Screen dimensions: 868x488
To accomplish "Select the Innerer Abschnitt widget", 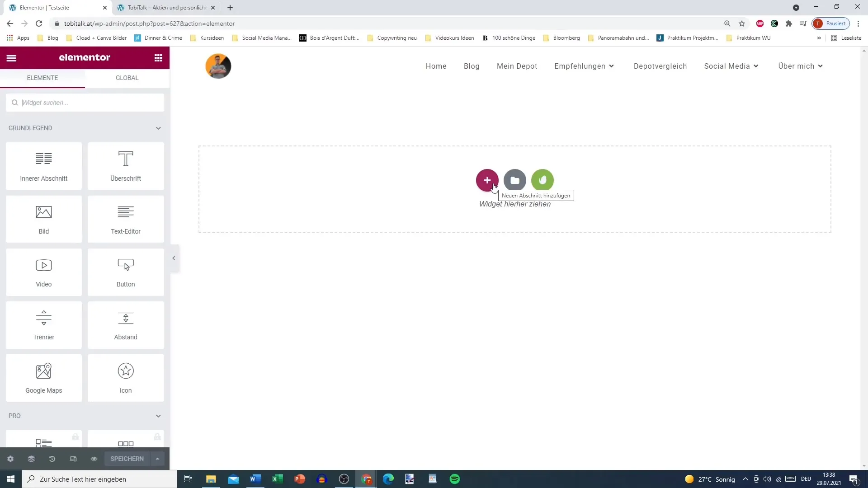I will click(x=44, y=166).
